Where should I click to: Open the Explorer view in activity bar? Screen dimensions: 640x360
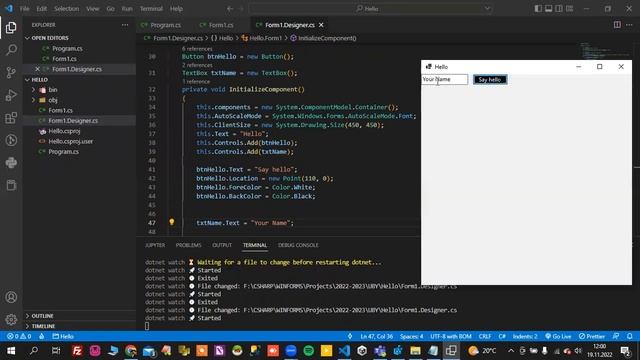coord(11,27)
